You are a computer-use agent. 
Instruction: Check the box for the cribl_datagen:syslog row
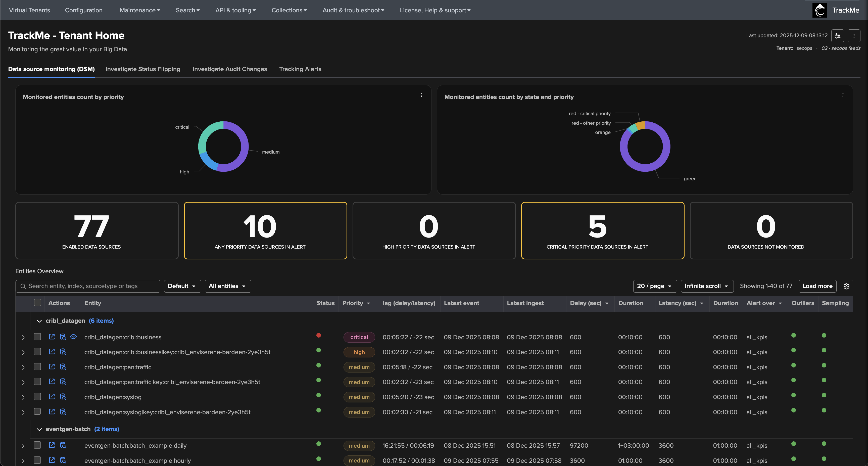[x=37, y=397]
